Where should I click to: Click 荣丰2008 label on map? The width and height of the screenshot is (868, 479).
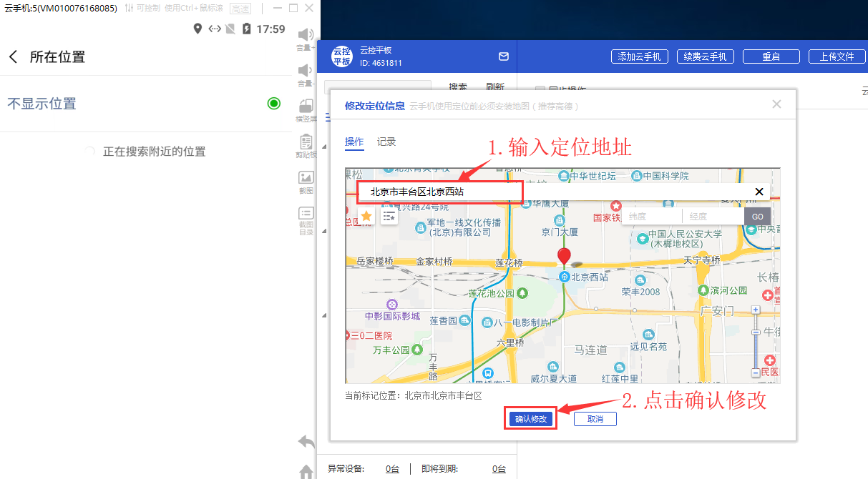(640, 292)
